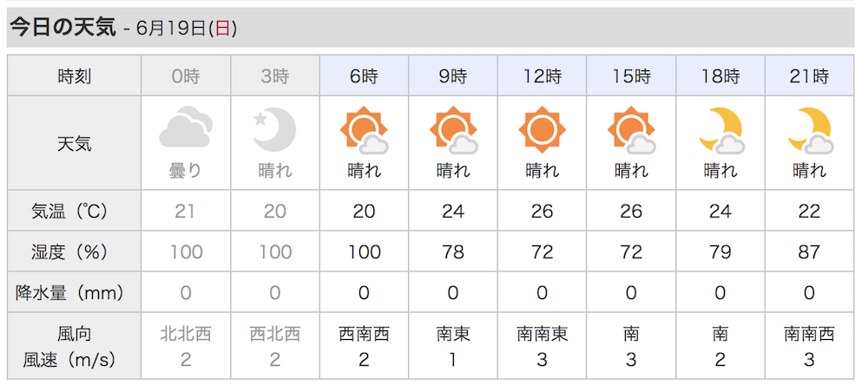
Task: Select the 21時 column header
Action: pos(809,75)
